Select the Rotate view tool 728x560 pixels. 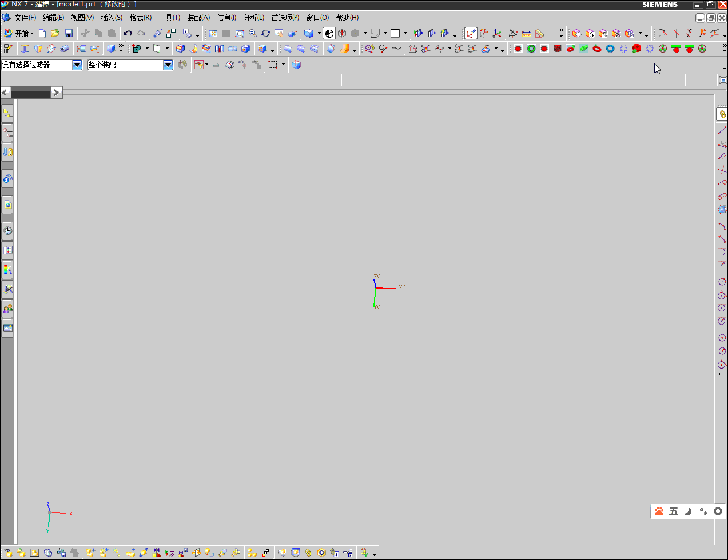(266, 33)
